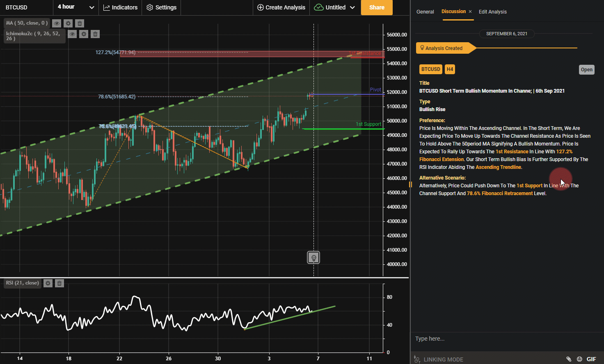
Task: Open settings gear for MA indicator
Action: point(68,23)
